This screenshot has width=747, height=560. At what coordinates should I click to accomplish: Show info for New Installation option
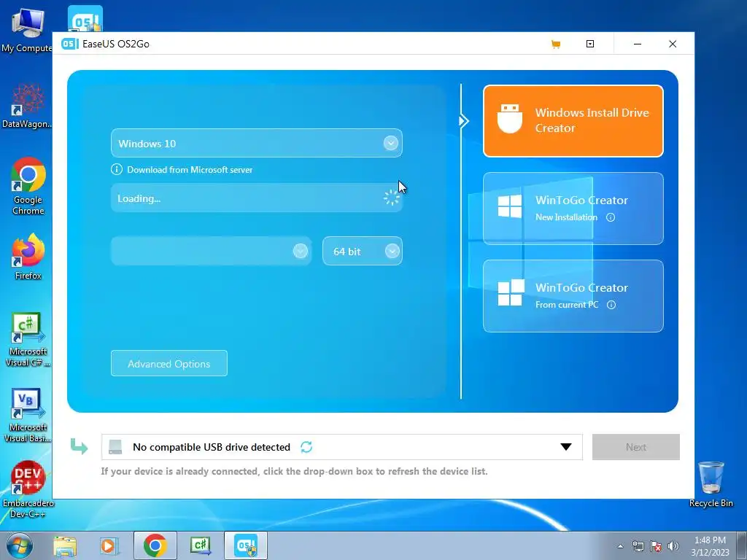click(611, 217)
